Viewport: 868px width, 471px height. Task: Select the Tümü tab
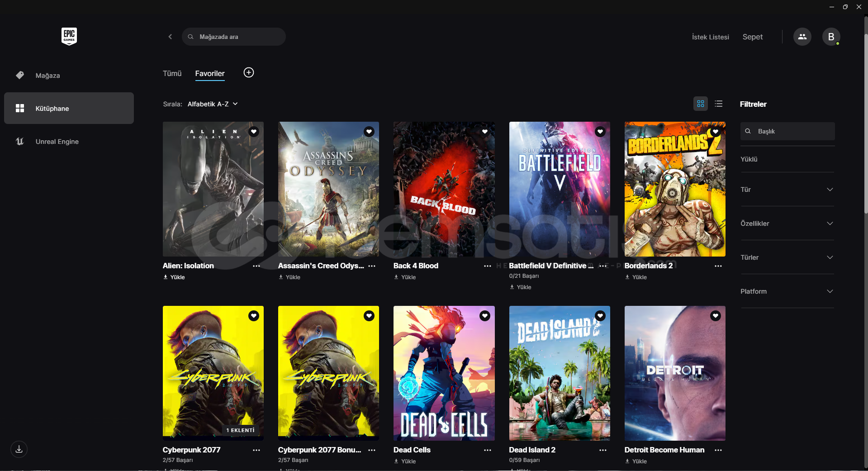pyautogui.click(x=172, y=73)
